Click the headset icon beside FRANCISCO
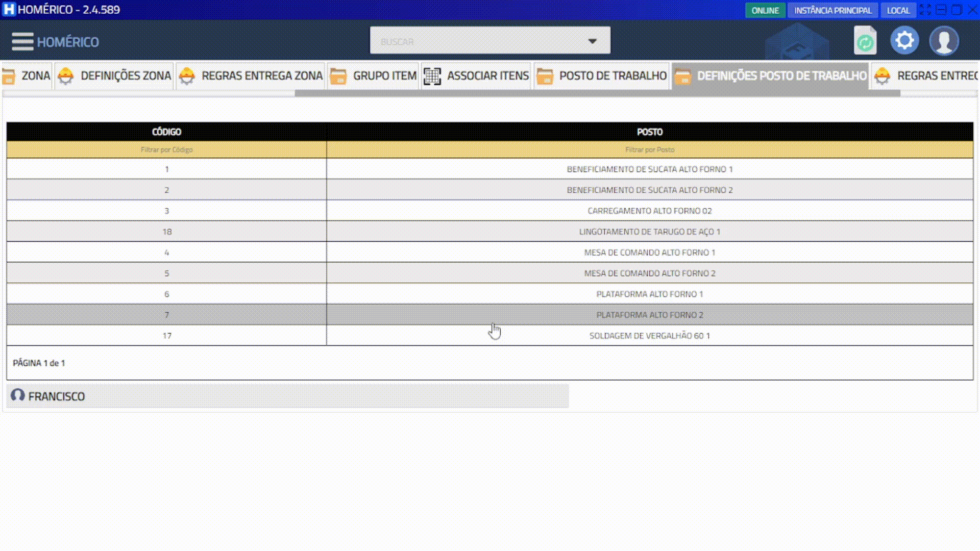 18,395
